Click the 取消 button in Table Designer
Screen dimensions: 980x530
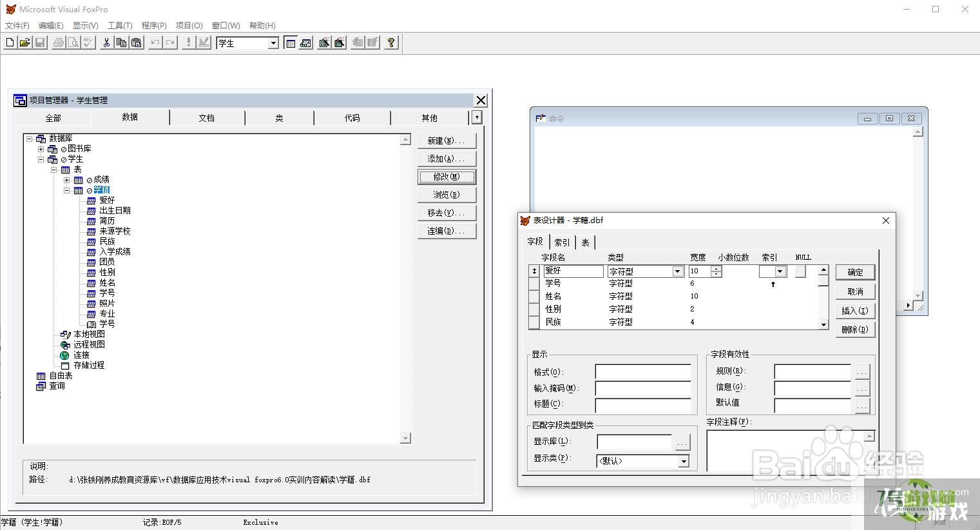pos(855,291)
